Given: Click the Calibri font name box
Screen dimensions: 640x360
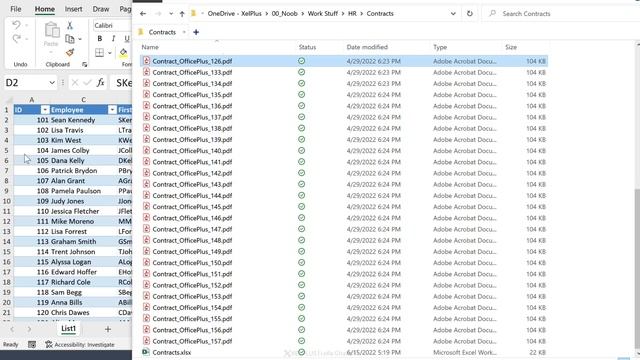Looking at the screenshot, I should [112, 25].
